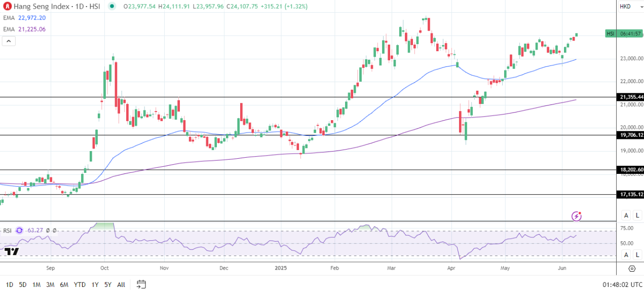Click the Oct label on the time axis
Screen dimensions: 644x292
click(x=104, y=267)
